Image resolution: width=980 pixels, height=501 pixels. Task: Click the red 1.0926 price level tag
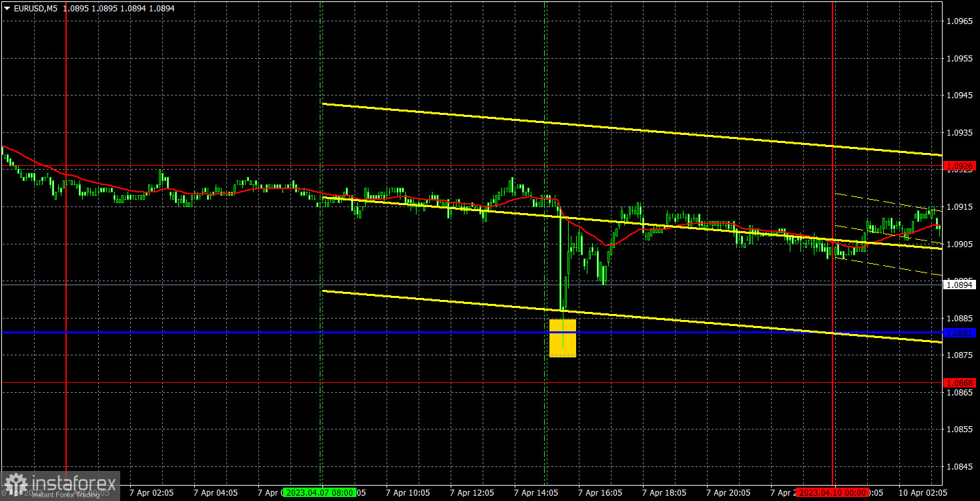click(960, 166)
